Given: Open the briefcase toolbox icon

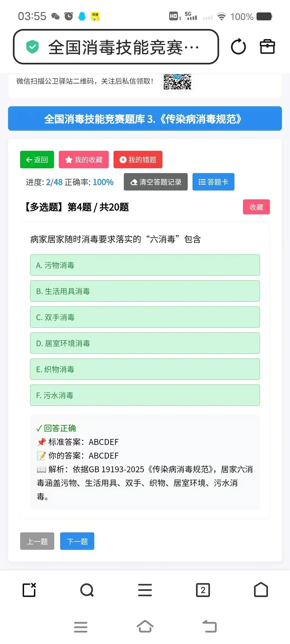Looking at the screenshot, I should click(267, 47).
